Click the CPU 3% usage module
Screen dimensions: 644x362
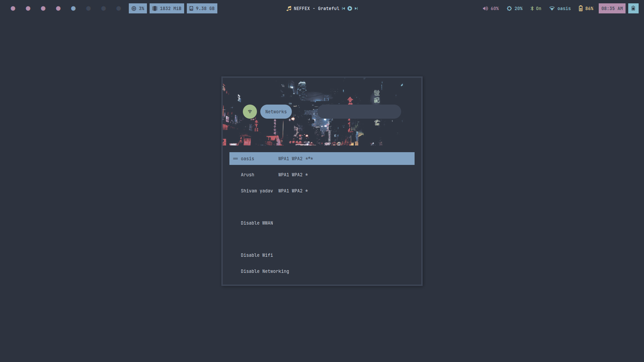[138, 8]
